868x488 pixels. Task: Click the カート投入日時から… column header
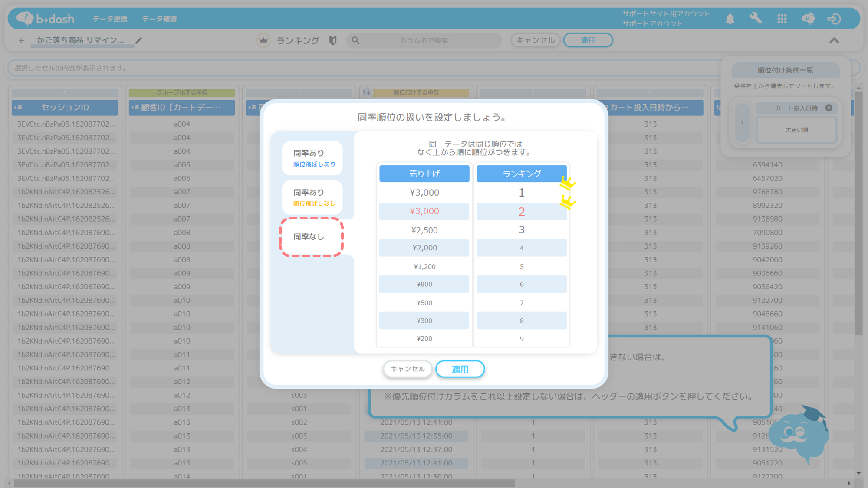(651, 107)
